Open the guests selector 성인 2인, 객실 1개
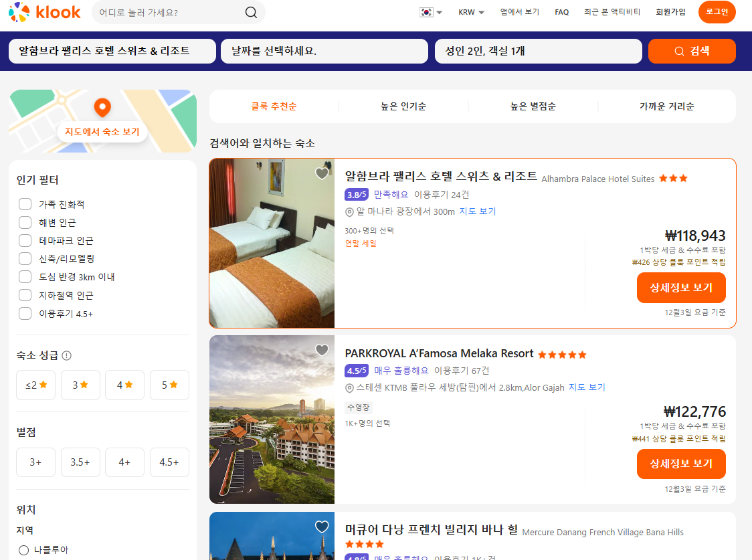The height and width of the screenshot is (560, 752). tap(538, 51)
